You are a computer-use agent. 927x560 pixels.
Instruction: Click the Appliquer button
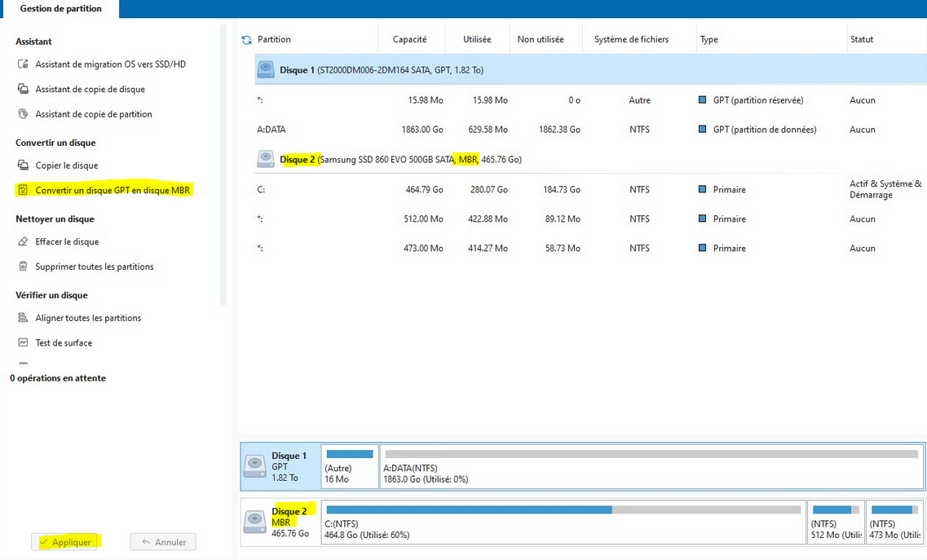coord(65,542)
